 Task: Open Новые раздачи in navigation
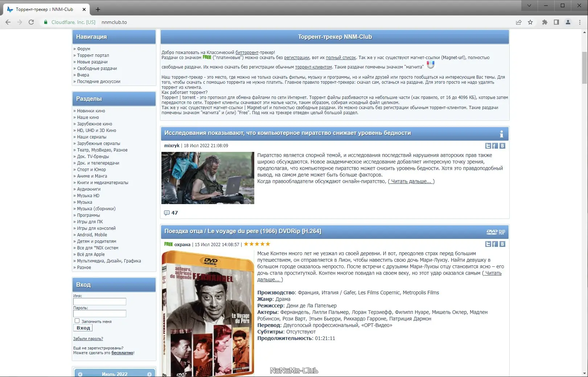point(92,62)
